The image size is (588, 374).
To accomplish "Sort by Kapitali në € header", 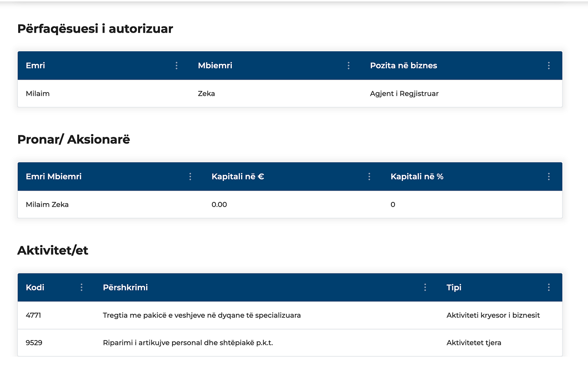I will click(x=238, y=176).
